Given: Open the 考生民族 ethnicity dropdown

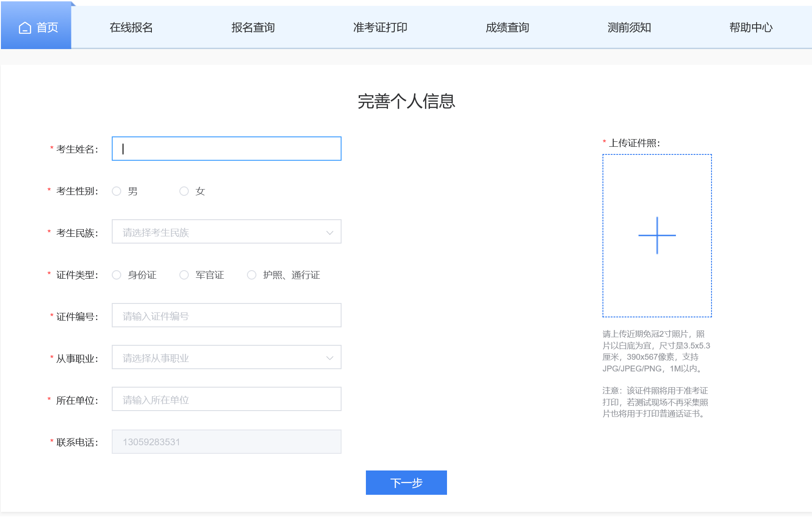Looking at the screenshot, I should (221, 232).
